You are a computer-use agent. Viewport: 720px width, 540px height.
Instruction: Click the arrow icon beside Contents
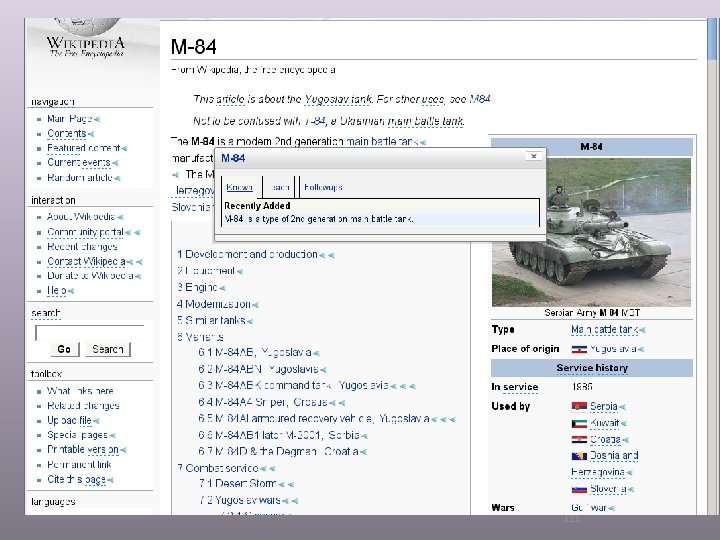tap(90, 134)
